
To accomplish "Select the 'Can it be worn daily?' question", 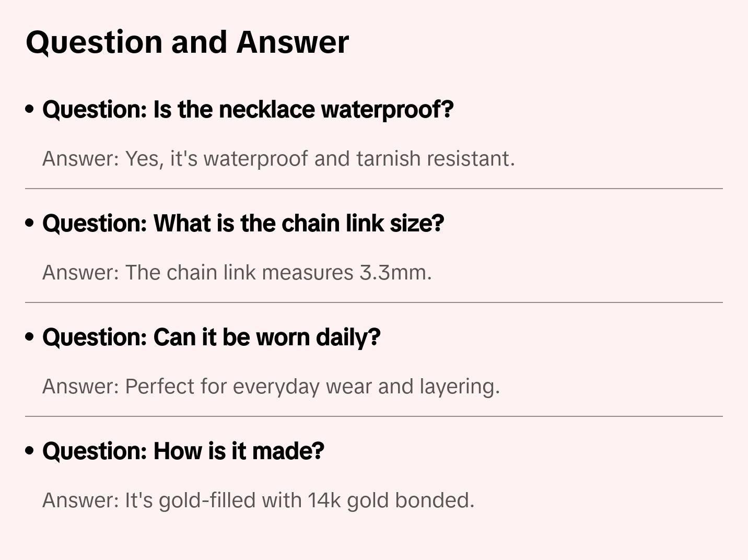I will coord(212,337).
